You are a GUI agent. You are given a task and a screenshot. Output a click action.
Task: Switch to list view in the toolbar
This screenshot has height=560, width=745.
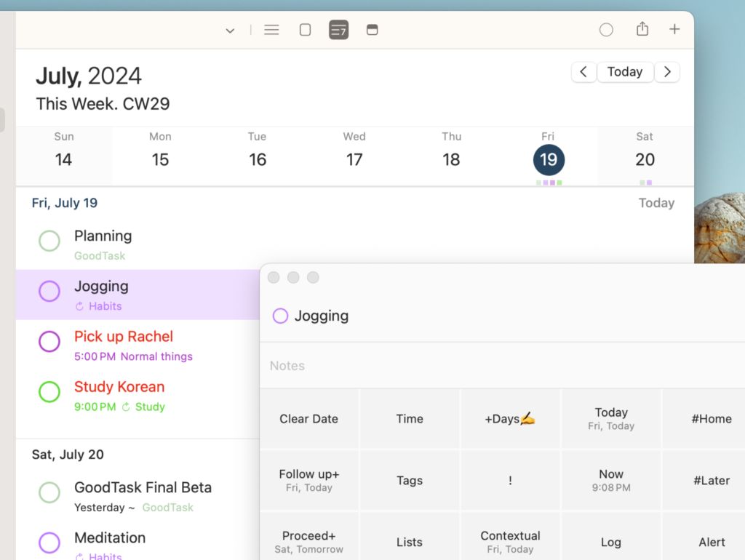[271, 30]
